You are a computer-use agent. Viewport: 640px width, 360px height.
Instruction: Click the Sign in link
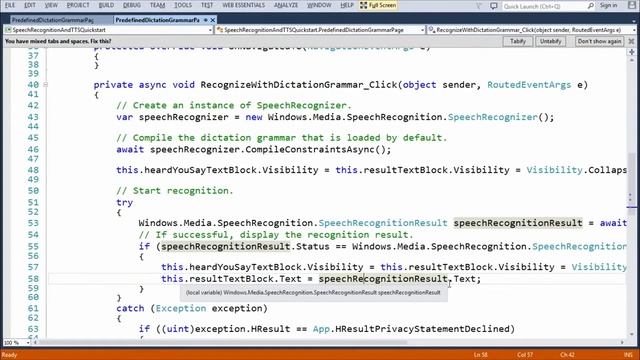[x=609, y=5]
